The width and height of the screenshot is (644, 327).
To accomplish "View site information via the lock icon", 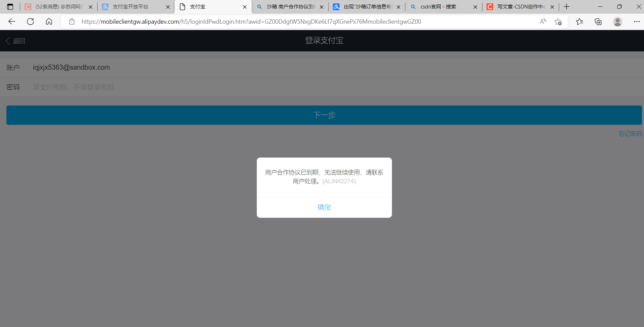I will point(72,21).
